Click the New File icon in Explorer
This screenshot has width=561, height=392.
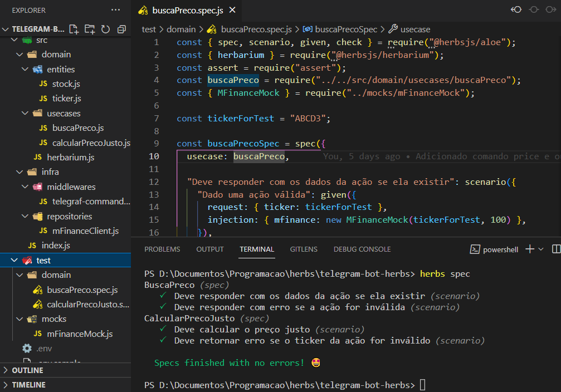tap(74, 30)
